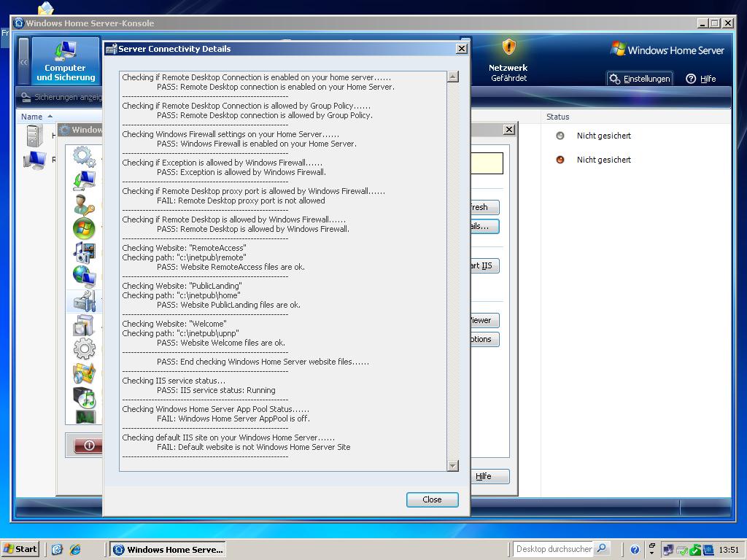Image resolution: width=747 pixels, height=560 pixels.
Task: Select the remote access globe icon
Action: (x=85, y=276)
